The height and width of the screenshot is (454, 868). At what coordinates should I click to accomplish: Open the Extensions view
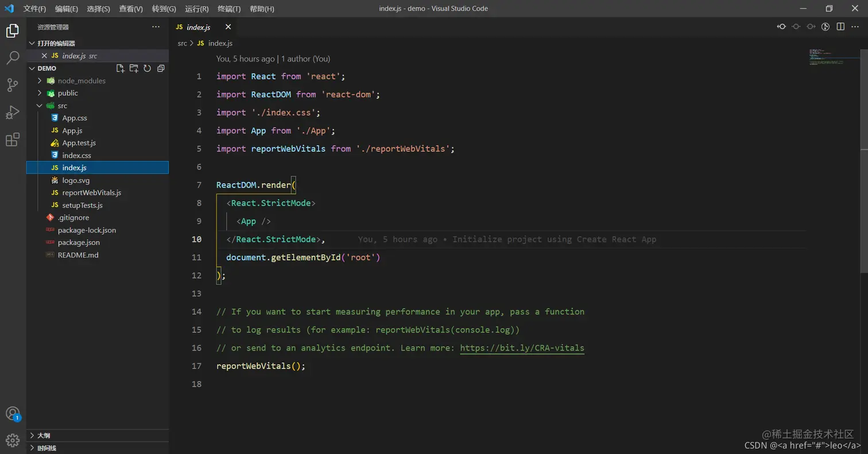click(13, 139)
